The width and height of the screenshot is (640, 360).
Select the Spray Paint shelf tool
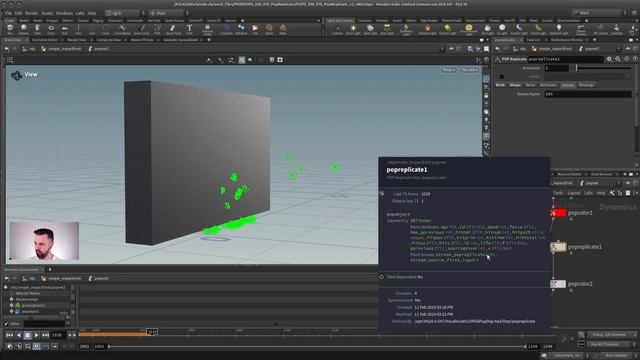click(x=173, y=29)
